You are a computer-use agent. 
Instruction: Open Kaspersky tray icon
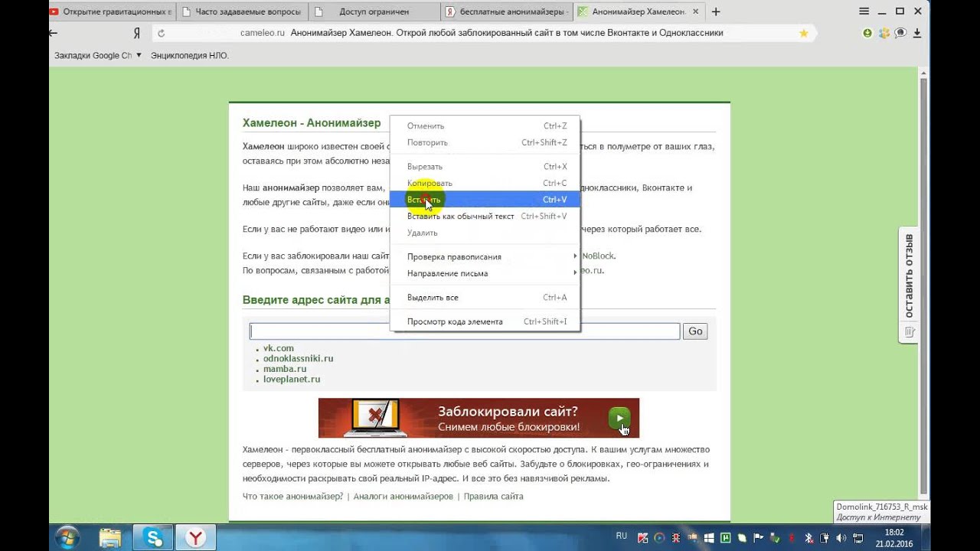[x=643, y=538]
